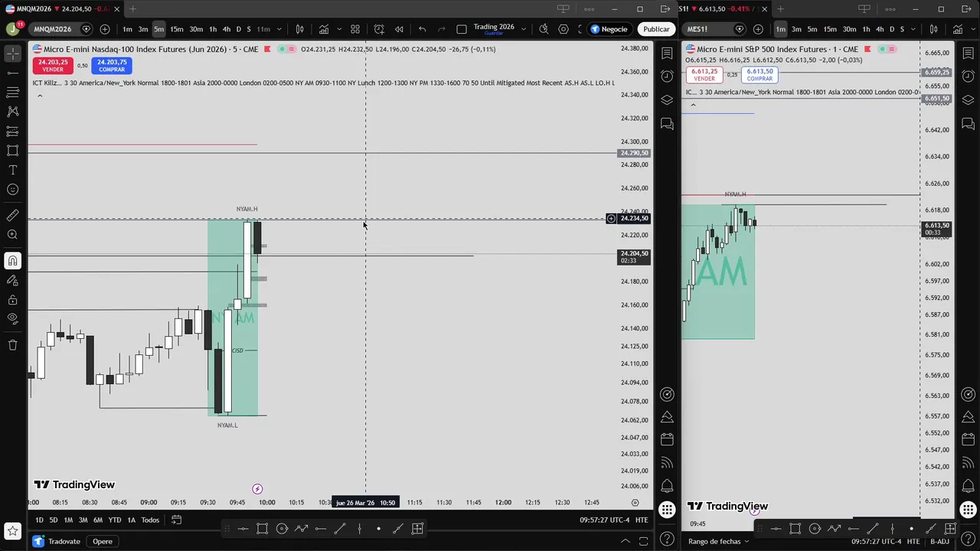Click Comprar 24.203,75 button

click(x=112, y=66)
